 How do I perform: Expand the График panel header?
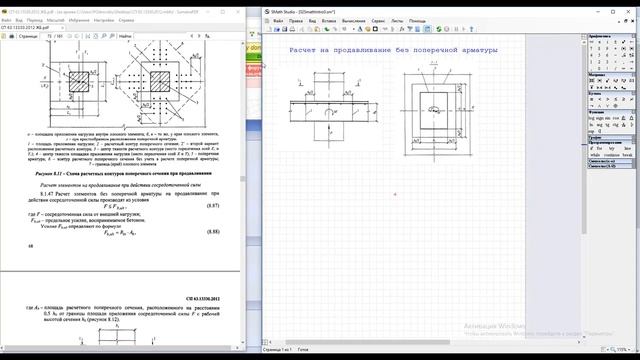pyautogui.click(x=610, y=138)
